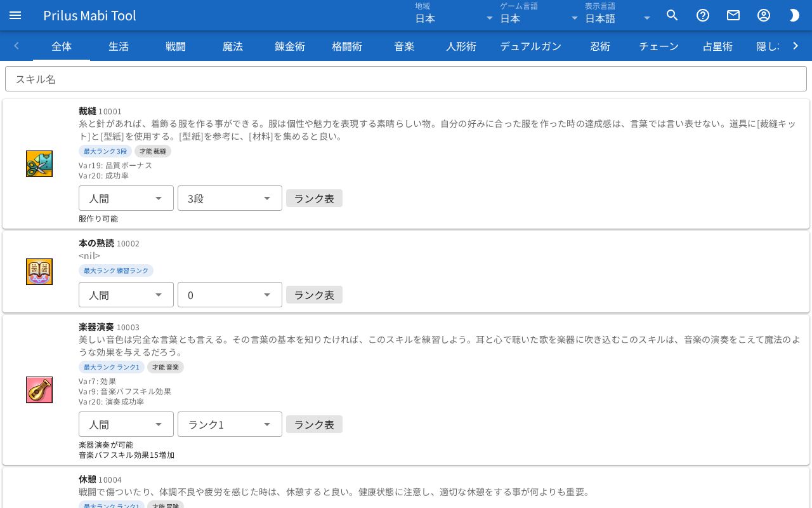812x508 pixels.
Task: Open the ゲーム言語 dropdown
Action: pos(539,15)
